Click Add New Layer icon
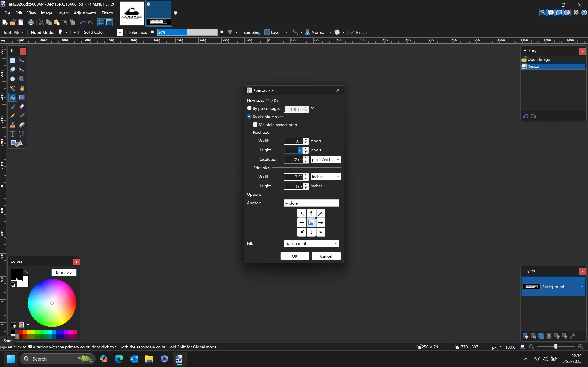588x367 pixels. tap(525, 336)
